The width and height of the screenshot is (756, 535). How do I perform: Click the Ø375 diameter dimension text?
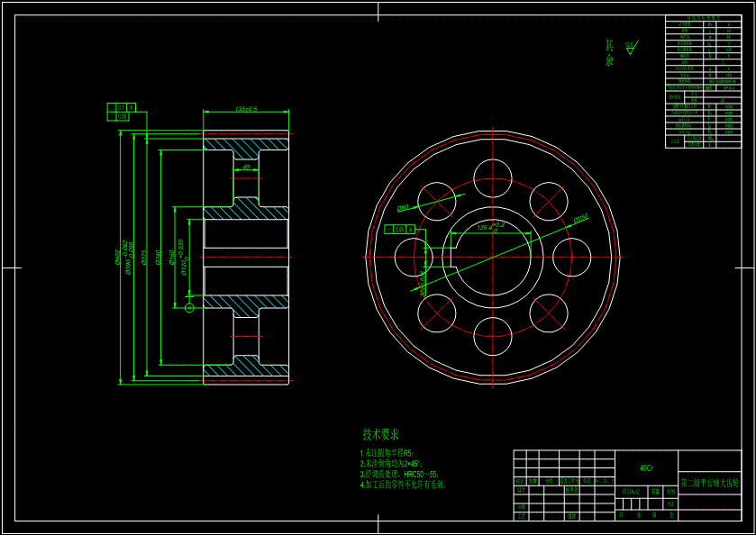[x=144, y=258]
